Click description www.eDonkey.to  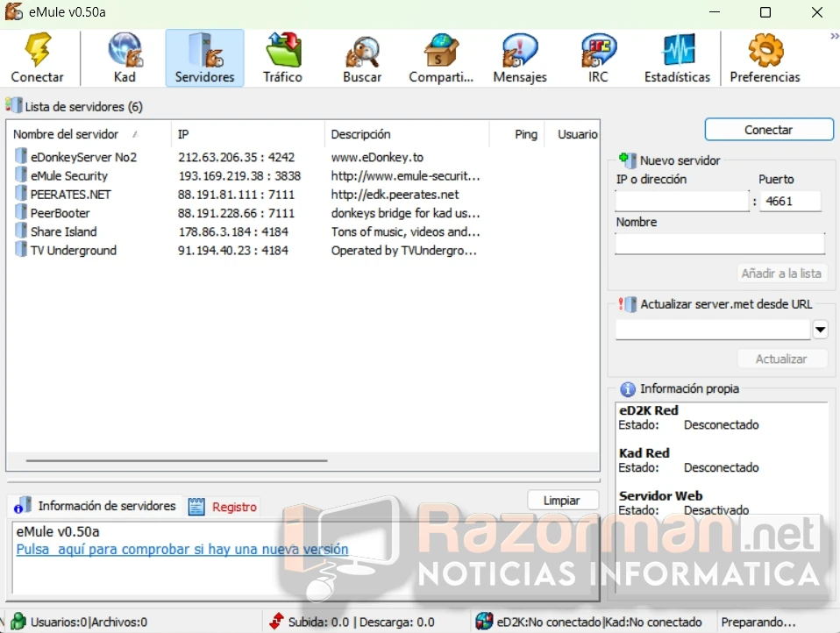click(377, 157)
